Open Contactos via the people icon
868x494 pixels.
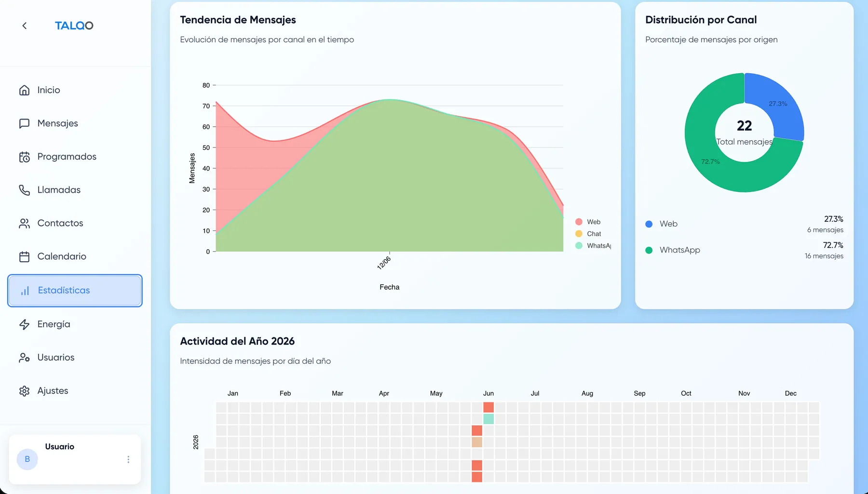(24, 223)
